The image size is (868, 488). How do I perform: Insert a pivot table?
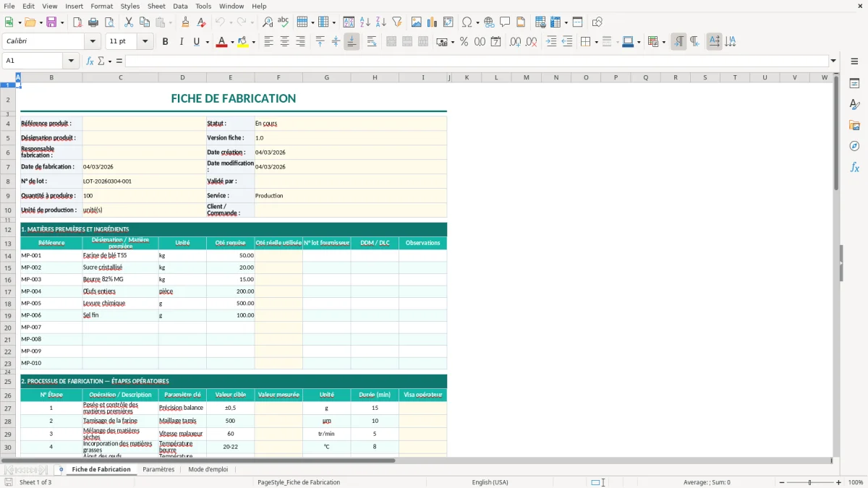pyautogui.click(x=448, y=22)
